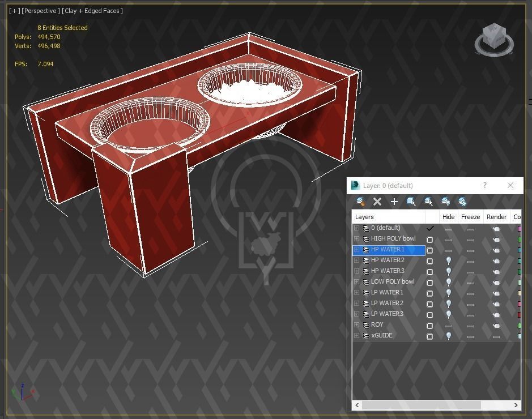Select the HP WATER3 layer row
Viewport: 532px width, 419px height.
pyautogui.click(x=437, y=271)
